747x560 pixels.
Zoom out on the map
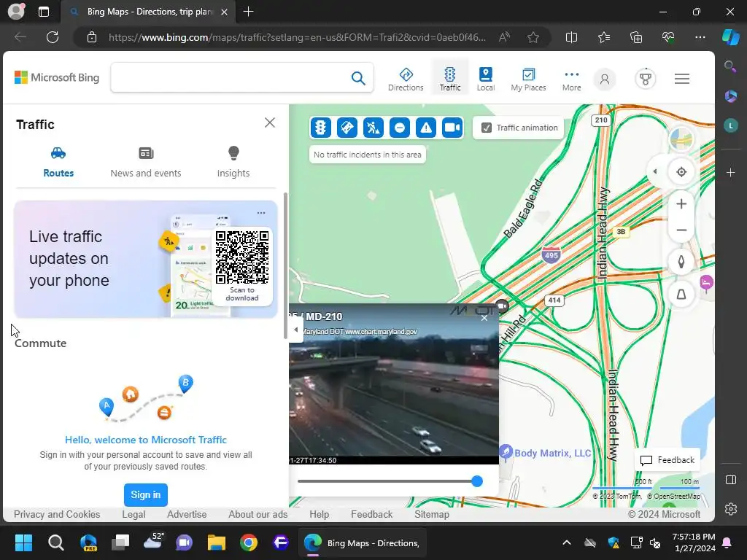681,230
